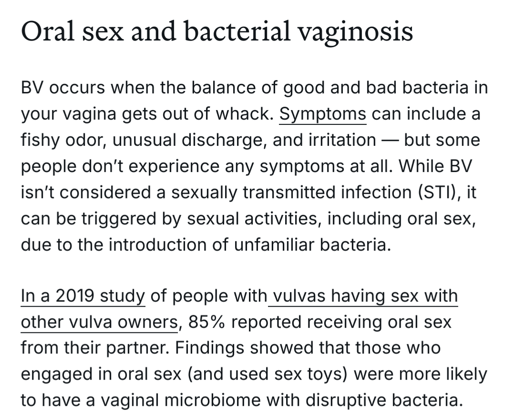Click the word "triggered" in the first paragraph

[119, 219]
